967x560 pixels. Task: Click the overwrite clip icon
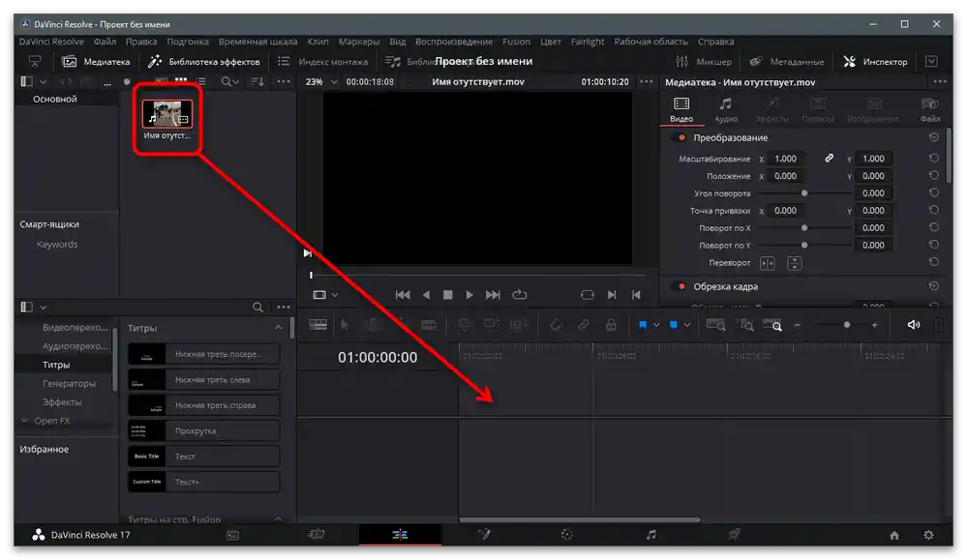coord(491,325)
